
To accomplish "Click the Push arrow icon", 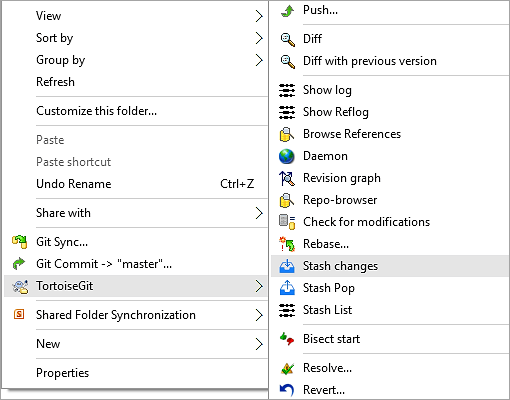I will (287, 11).
